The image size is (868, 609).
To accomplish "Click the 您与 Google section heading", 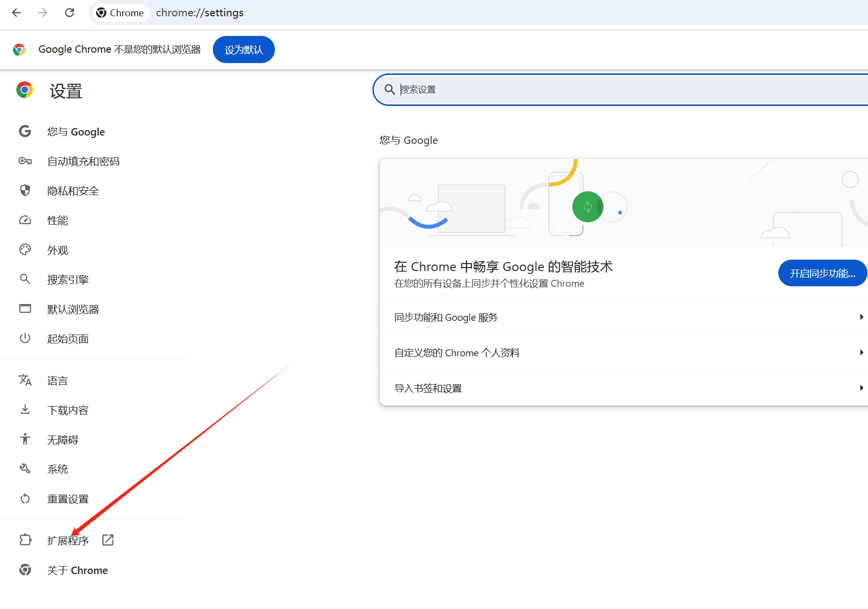I will tap(408, 140).
